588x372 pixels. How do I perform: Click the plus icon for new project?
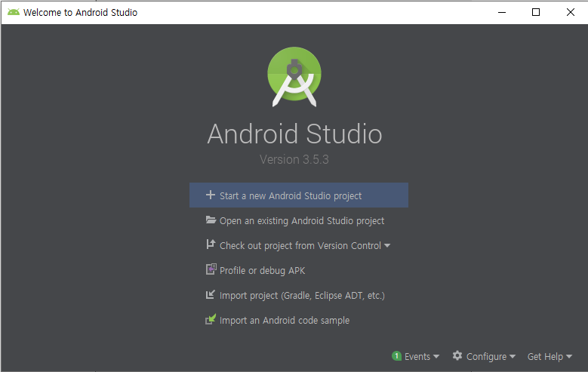pyautogui.click(x=211, y=195)
